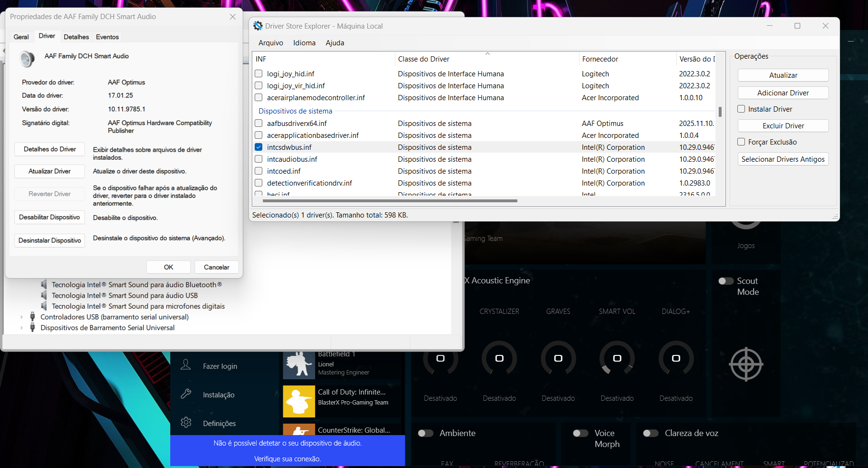
Task: Check the logi_joy_hid.inf checkbox
Action: (258, 73)
